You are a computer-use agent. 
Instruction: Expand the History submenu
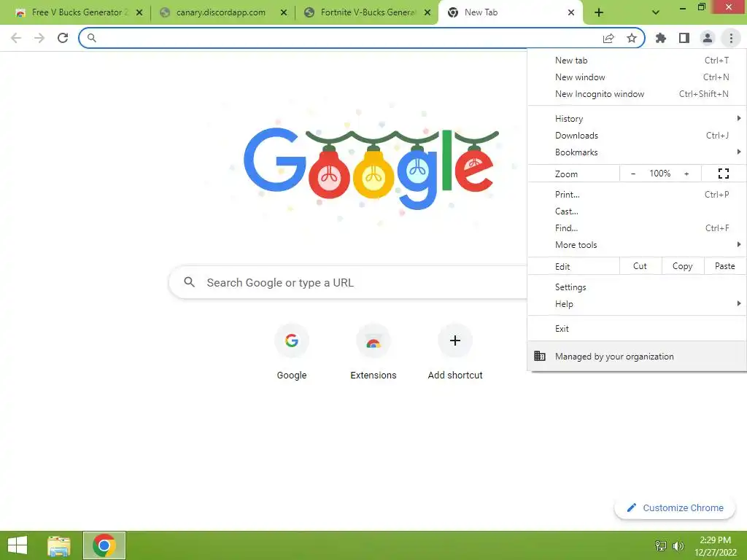(636, 119)
